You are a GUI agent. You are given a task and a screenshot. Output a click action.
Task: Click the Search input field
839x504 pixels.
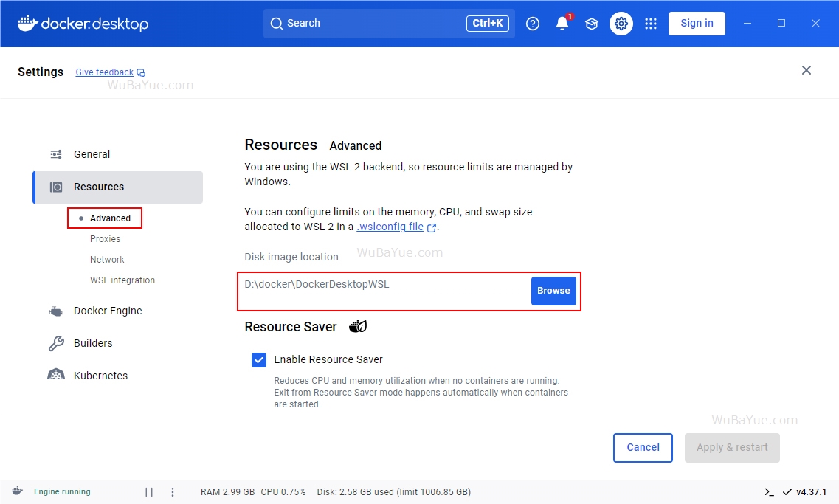click(x=389, y=24)
